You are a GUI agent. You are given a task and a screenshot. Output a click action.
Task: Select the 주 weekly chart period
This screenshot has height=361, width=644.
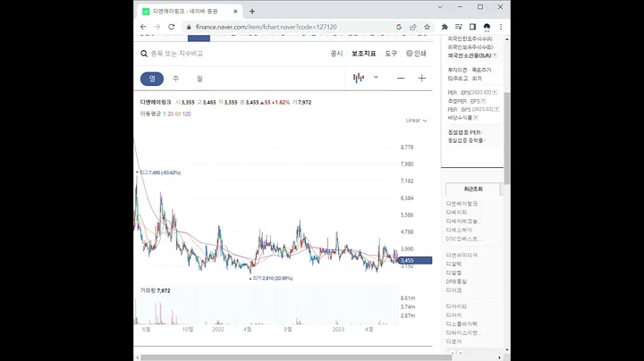pyautogui.click(x=176, y=79)
